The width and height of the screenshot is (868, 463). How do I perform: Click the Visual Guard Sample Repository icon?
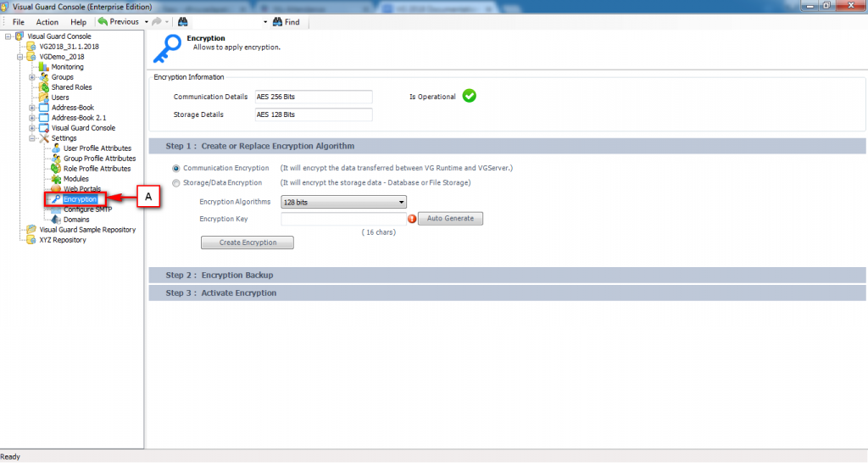[31, 230]
